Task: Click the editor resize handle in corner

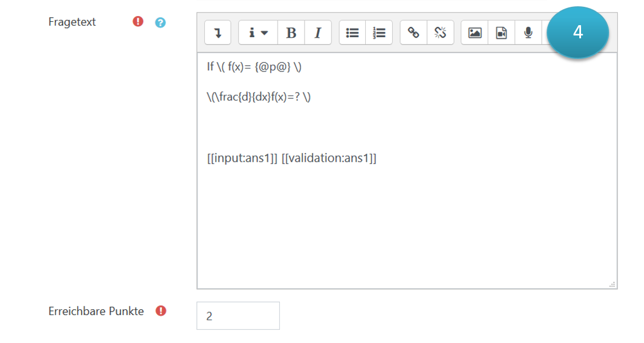Action: [x=612, y=284]
